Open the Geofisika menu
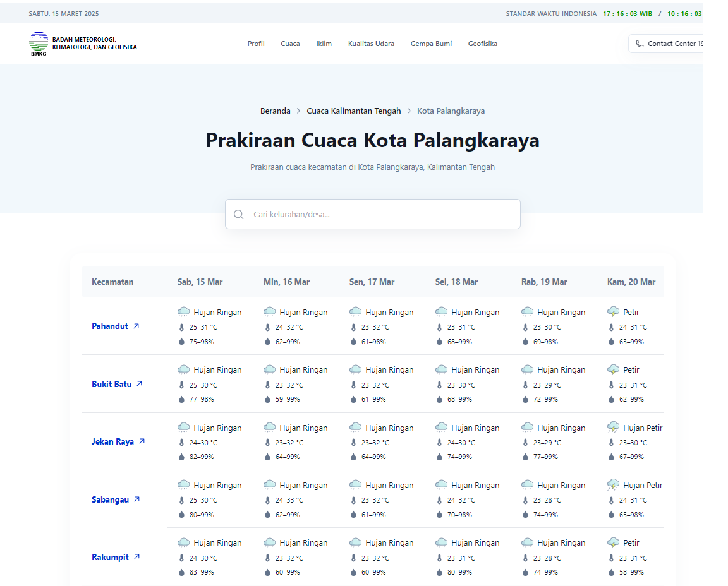The height and width of the screenshot is (586, 728). point(482,44)
